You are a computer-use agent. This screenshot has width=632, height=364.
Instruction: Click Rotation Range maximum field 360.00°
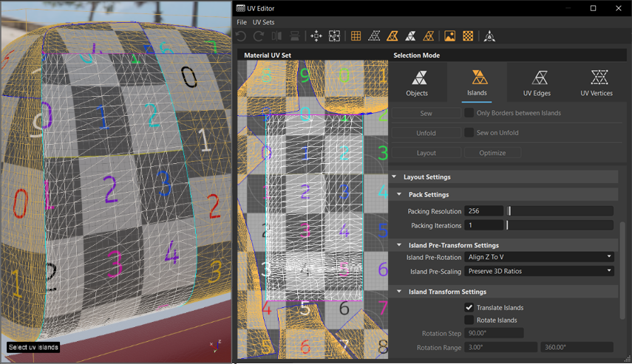[x=577, y=347]
